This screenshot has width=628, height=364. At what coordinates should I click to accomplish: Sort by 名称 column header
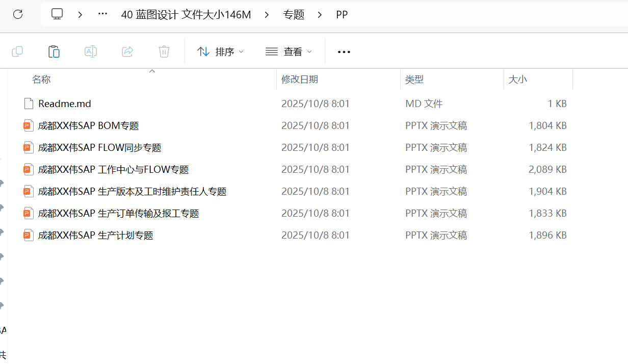pyautogui.click(x=41, y=80)
